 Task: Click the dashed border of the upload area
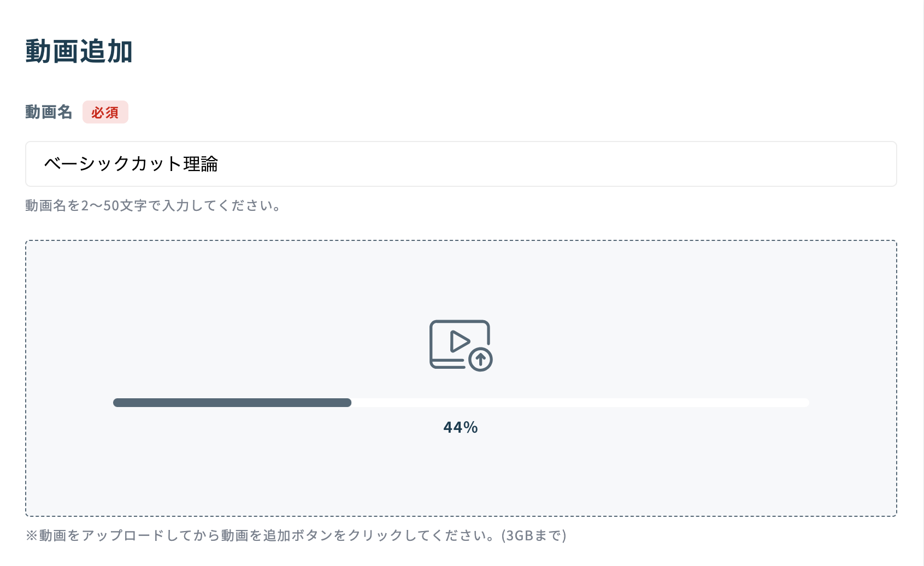pos(460,239)
